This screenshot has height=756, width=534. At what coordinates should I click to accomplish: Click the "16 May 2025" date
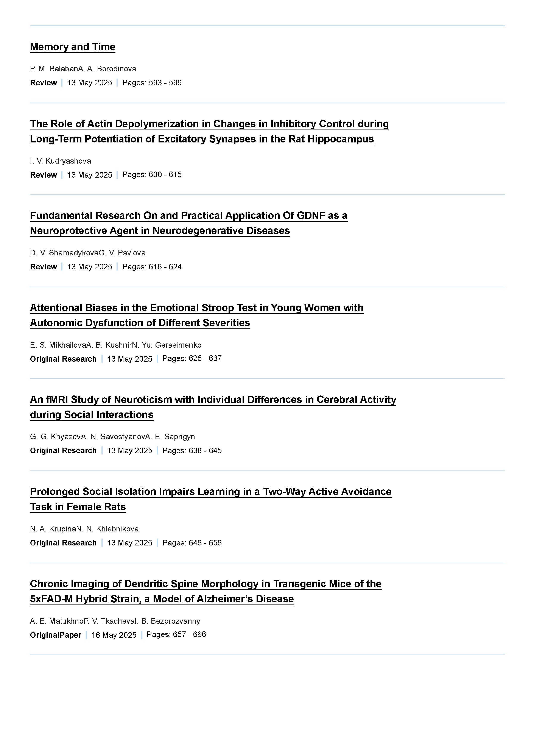[x=114, y=635]
